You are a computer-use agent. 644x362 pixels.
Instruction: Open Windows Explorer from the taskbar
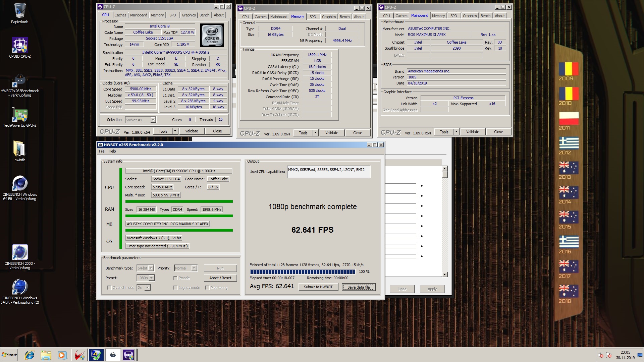click(46, 355)
